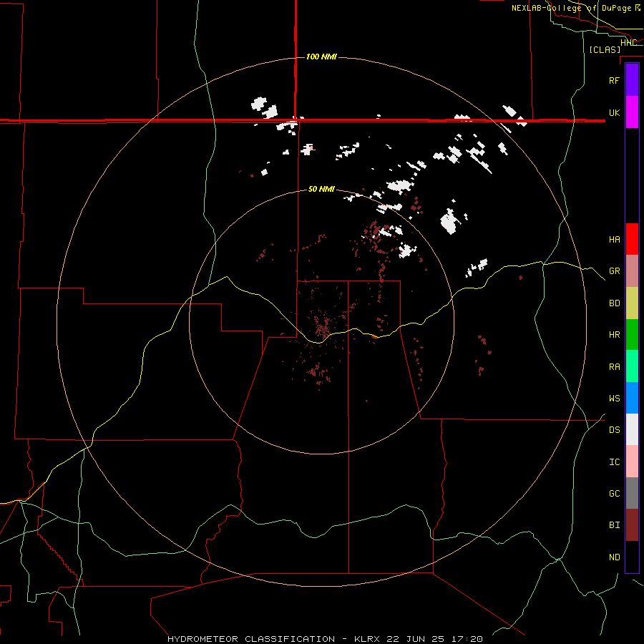Click the 17:20 timestamp
The height and width of the screenshot is (644, 644).
coord(468,639)
